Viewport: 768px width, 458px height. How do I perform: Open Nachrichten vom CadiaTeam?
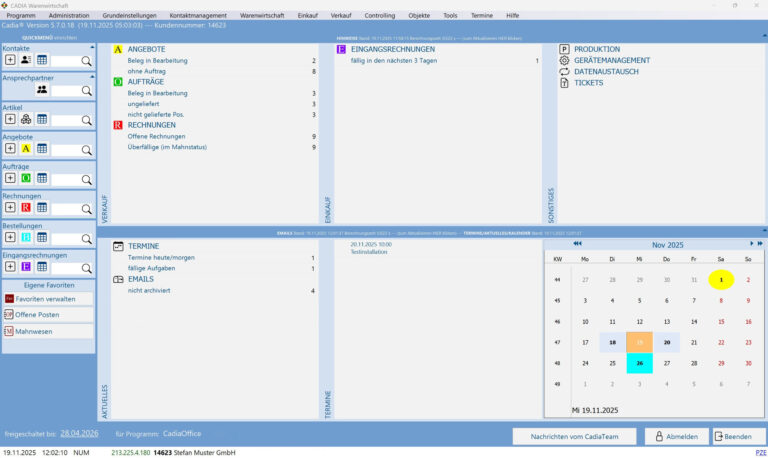point(574,436)
